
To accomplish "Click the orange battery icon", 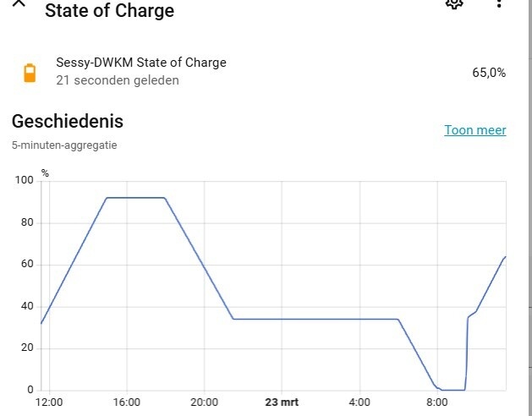I will [x=30, y=73].
